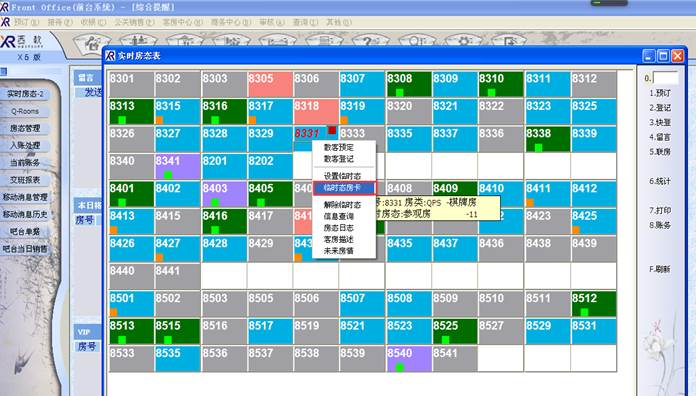Click the 2.登记 shortcut on the right
This screenshot has width=696, height=396.
660,107
